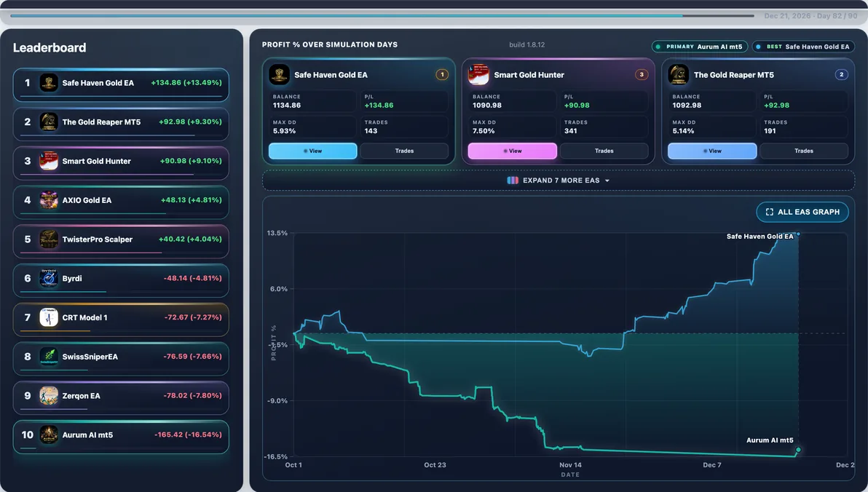The height and width of the screenshot is (492, 868).
Task: Expand 7 more EAs dropdown arrow
Action: pyautogui.click(x=607, y=181)
